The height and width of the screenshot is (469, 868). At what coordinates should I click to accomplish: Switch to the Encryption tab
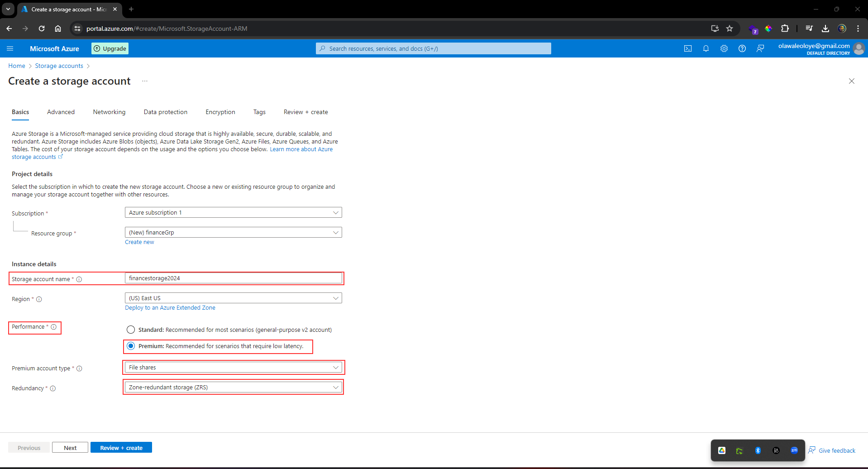tap(220, 112)
